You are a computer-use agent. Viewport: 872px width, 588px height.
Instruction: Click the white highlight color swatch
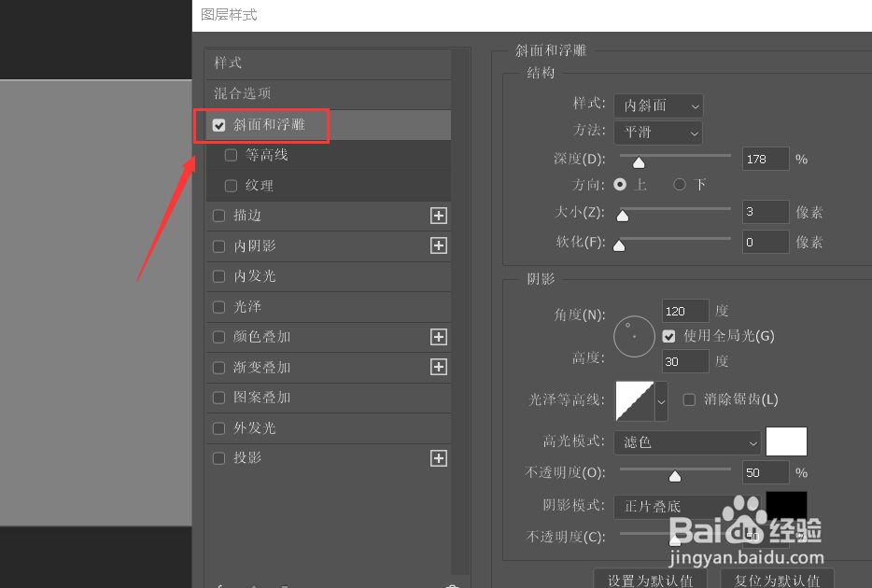pyautogui.click(x=786, y=441)
